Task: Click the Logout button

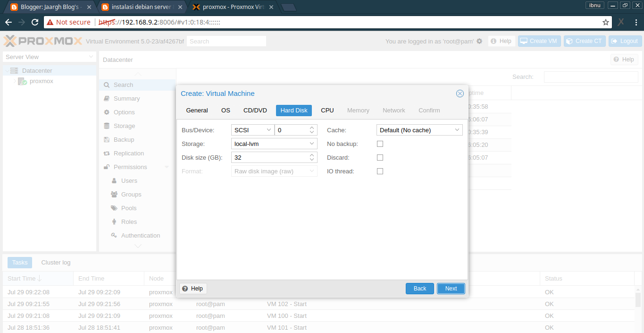Action: pyautogui.click(x=625, y=41)
